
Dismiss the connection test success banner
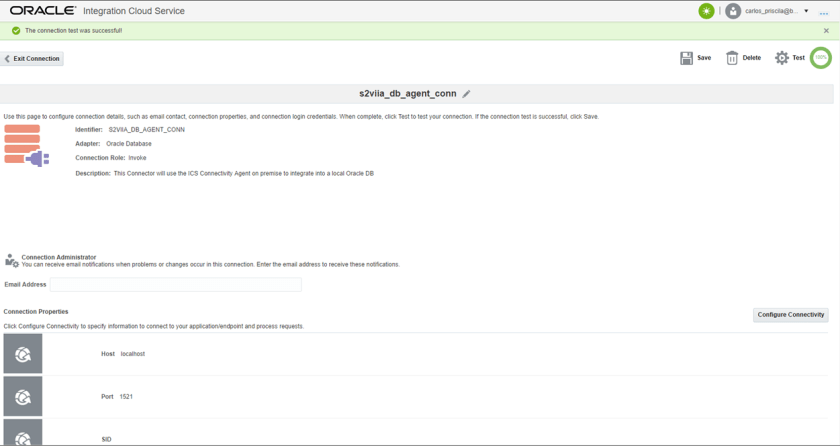tap(826, 31)
